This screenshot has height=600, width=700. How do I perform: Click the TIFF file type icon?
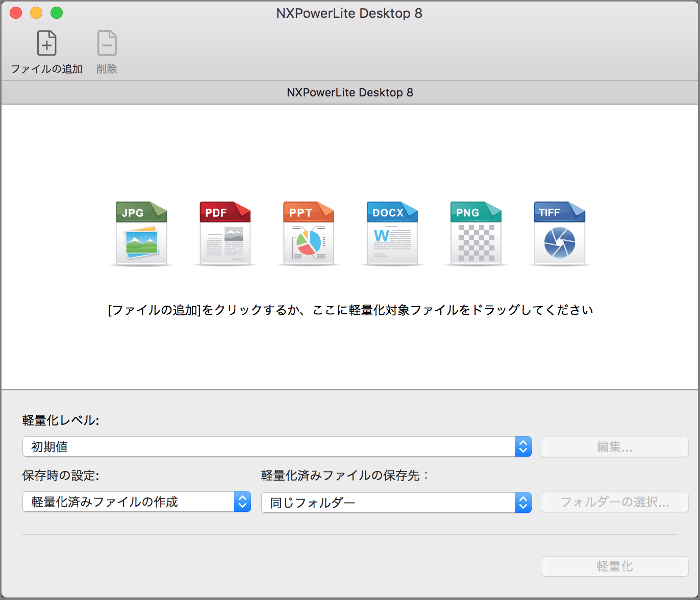[x=560, y=234]
